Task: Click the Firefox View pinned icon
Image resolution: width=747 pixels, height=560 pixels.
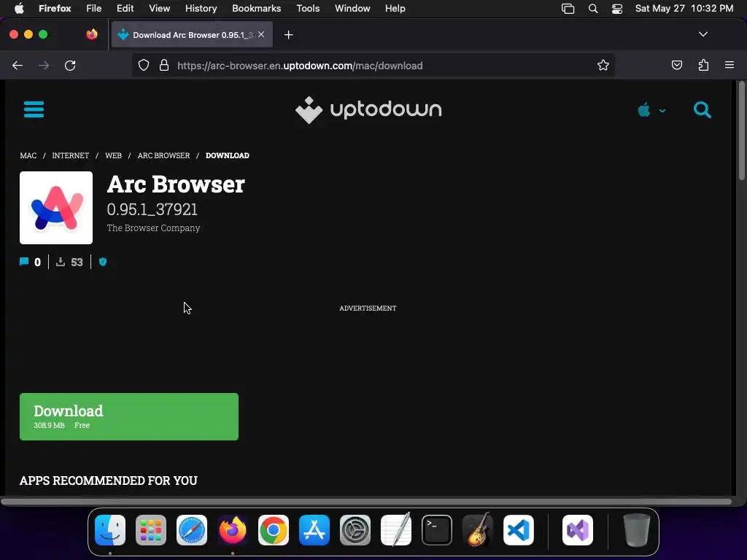Action: 92,34
